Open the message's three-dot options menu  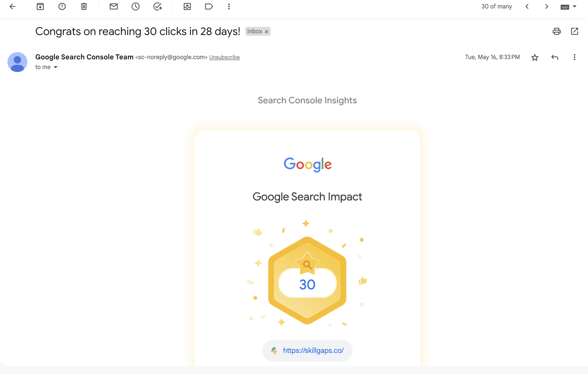pos(575,57)
